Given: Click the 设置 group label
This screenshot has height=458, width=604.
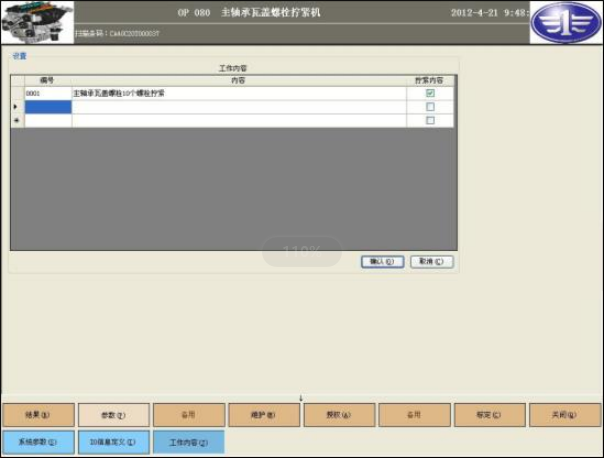Looking at the screenshot, I should [x=19, y=56].
